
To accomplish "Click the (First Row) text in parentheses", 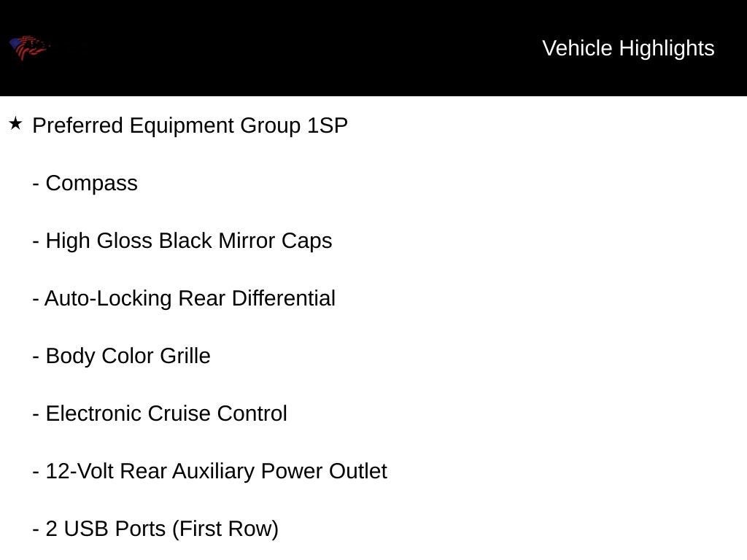I will tap(225, 529).
